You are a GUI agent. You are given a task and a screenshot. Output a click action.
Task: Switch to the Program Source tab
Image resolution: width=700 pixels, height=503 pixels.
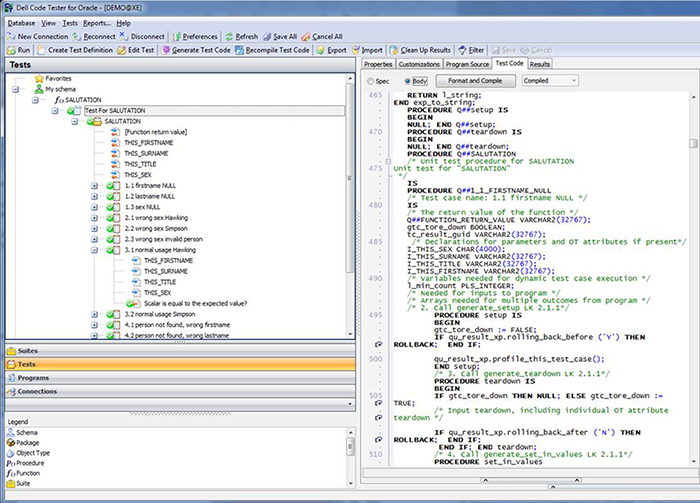click(x=467, y=64)
